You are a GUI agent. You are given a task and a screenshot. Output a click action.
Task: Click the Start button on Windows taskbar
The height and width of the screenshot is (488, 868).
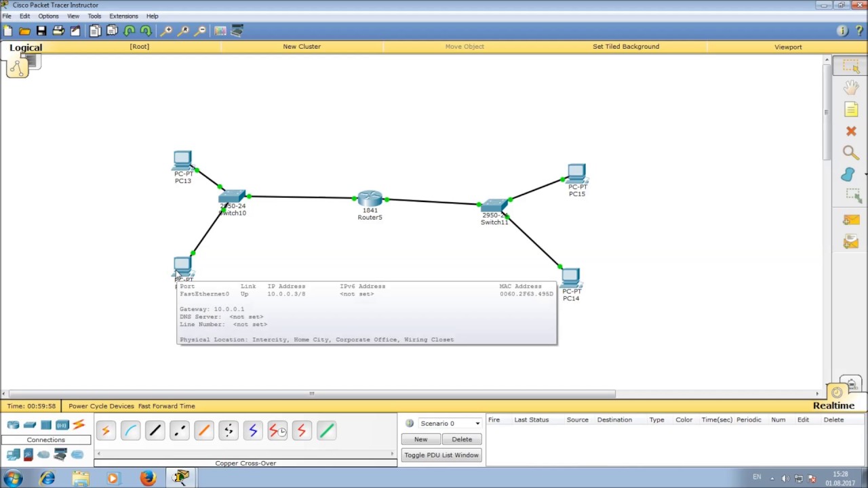[13, 478]
